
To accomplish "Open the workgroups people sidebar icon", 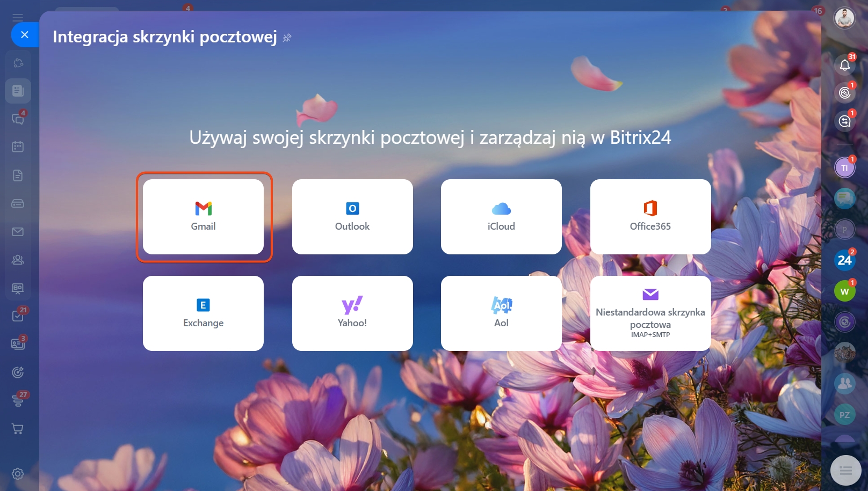I will [x=18, y=260].
